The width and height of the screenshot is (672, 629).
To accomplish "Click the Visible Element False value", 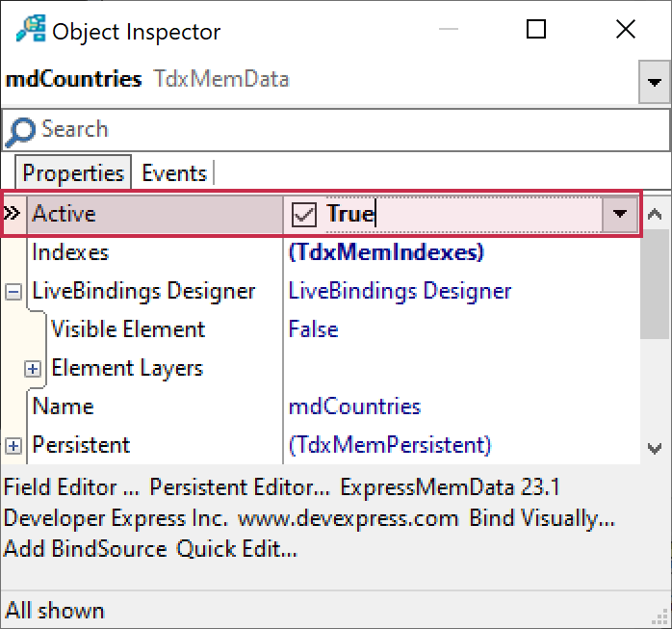I will (313, 329).
